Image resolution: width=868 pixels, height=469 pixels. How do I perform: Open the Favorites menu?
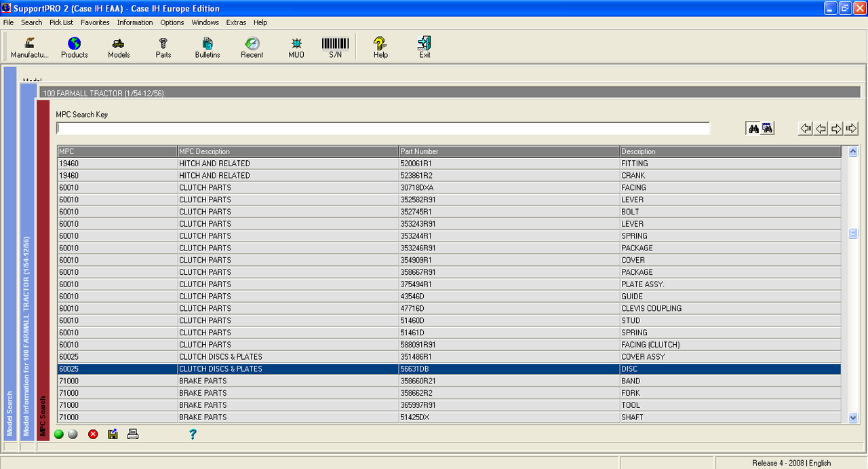95,22
